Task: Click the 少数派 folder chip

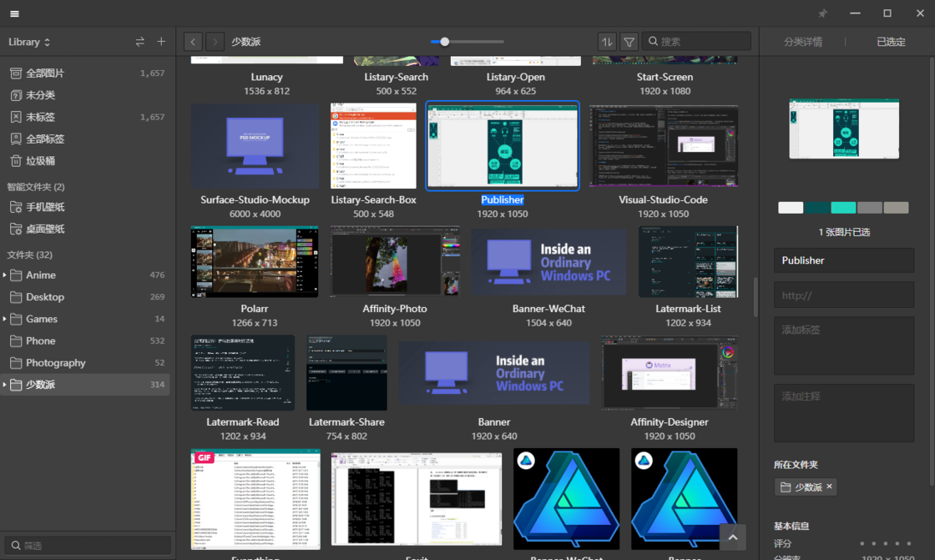Action: [x=805, y=487]
